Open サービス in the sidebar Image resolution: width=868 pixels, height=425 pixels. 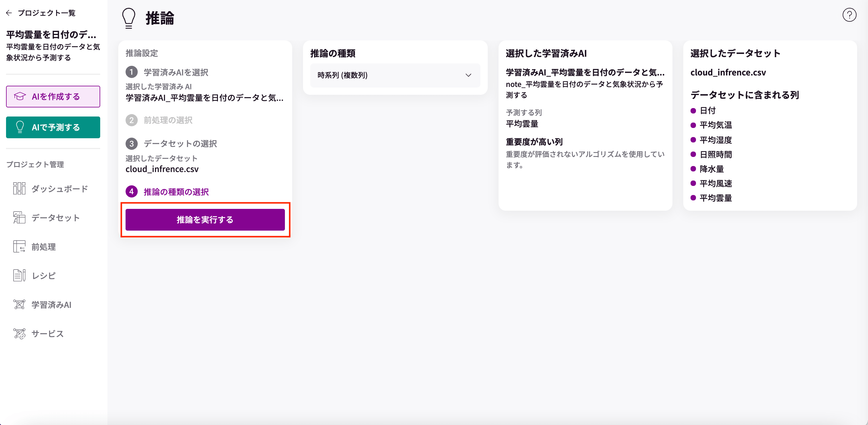click(47, 334)
